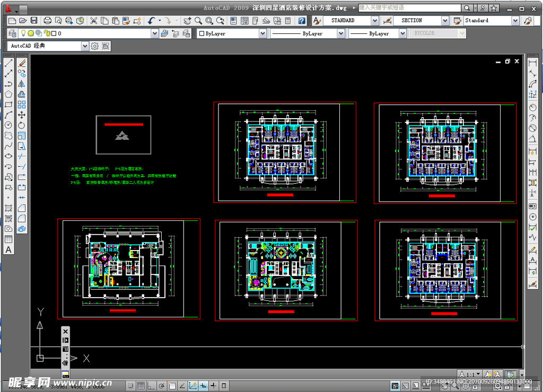Open the Help question mark icon

click(302, 21)
